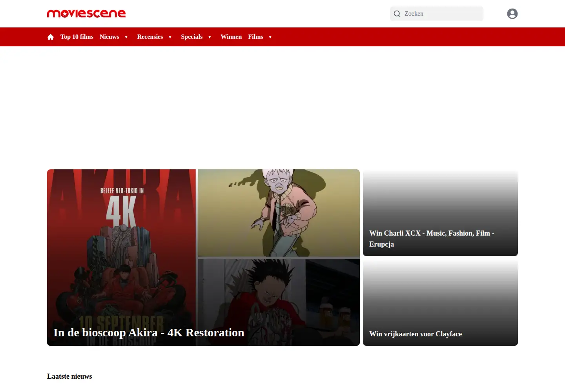The width and height of the screenshot is (565, 392).
Task: Click the Laatste nieuws heading
Action: coord(69,376)
